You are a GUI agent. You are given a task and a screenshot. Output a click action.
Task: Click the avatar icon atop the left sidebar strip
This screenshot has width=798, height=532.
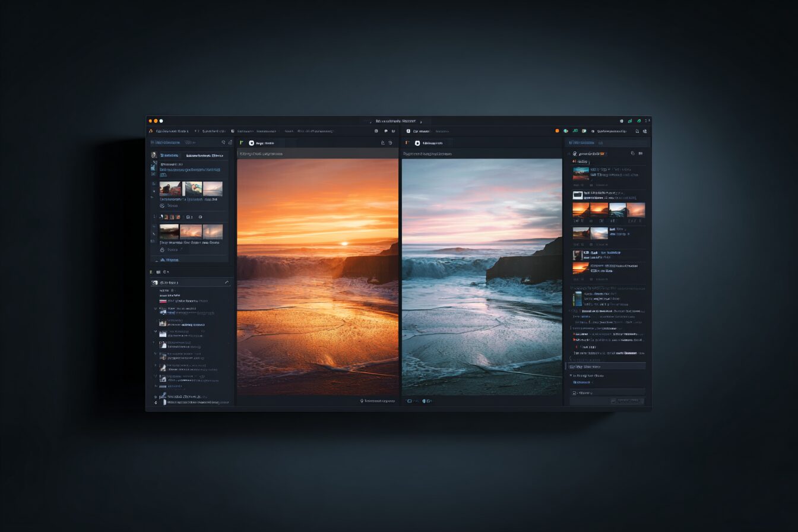(x=154, y=155)
